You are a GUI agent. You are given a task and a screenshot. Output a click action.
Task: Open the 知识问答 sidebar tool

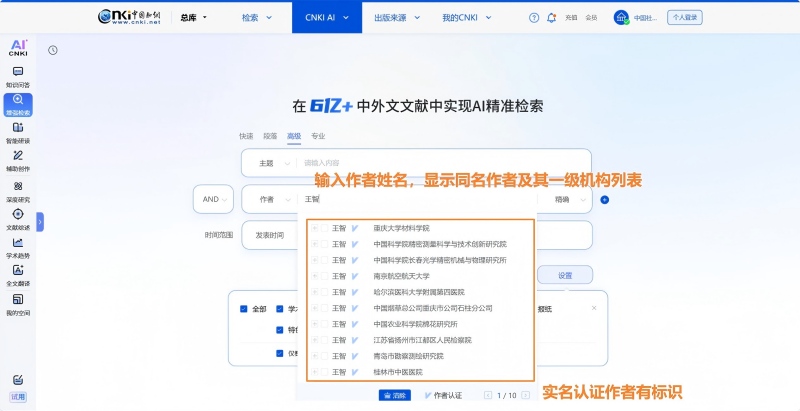tap(18, 75)
